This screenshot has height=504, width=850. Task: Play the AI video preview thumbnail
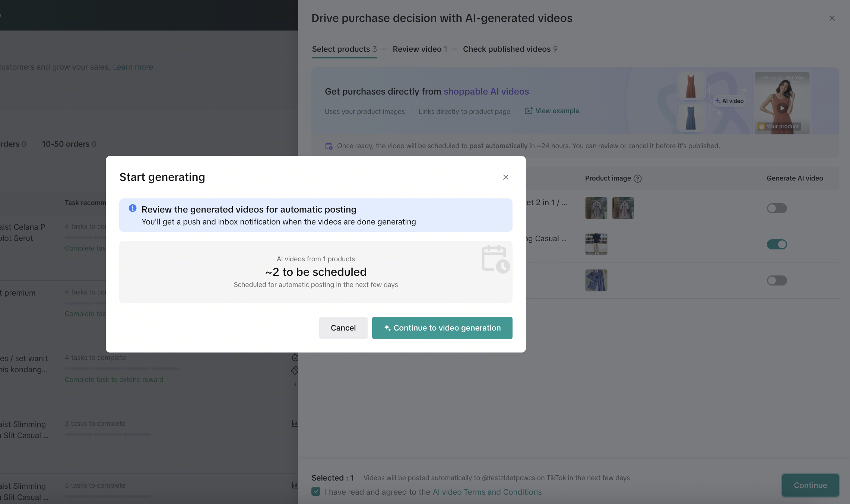tap(782, 108)
